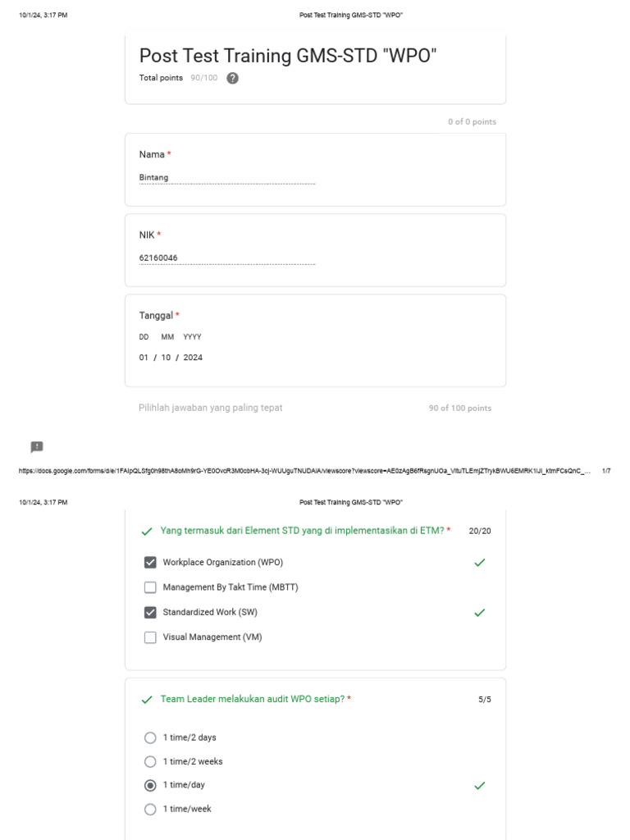The image size is (630, 840).
Task: Check the Visual Management (VM) option
Action: coord(150,637)
